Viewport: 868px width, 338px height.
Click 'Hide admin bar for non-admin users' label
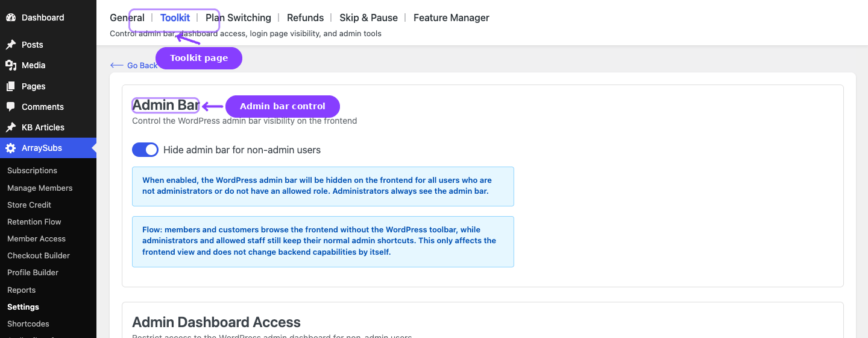(242, 150)
